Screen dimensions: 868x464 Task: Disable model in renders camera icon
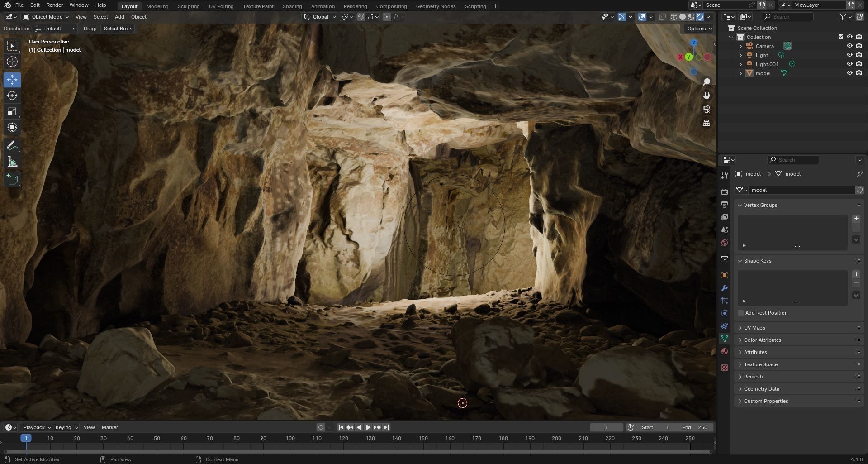[x=859, y=73]
